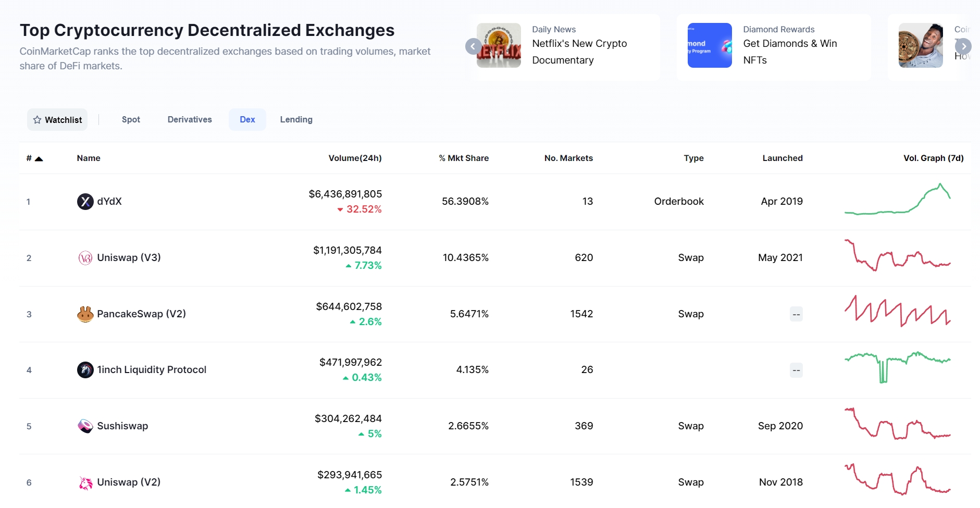Open the Uniswap (V2) exchange link

click(129, 482)
